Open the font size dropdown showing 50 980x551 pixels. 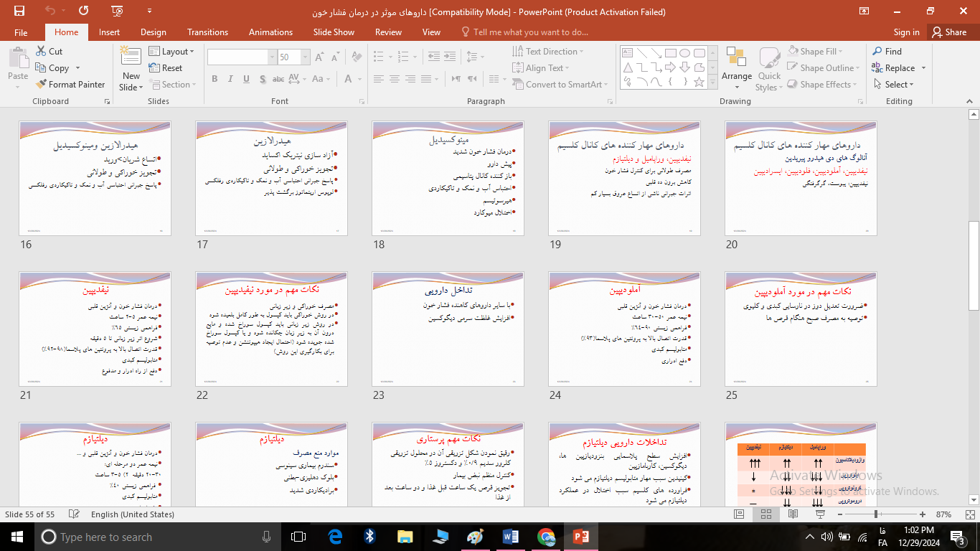tap(306, 57)
